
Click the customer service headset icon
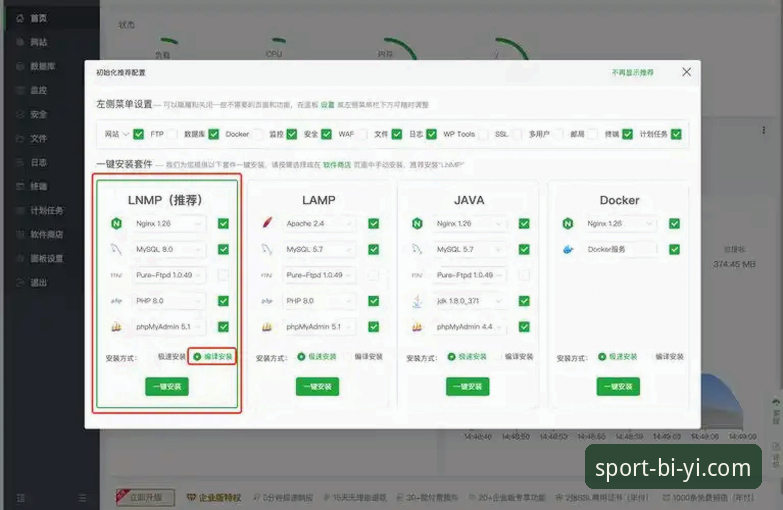(776, 402)
